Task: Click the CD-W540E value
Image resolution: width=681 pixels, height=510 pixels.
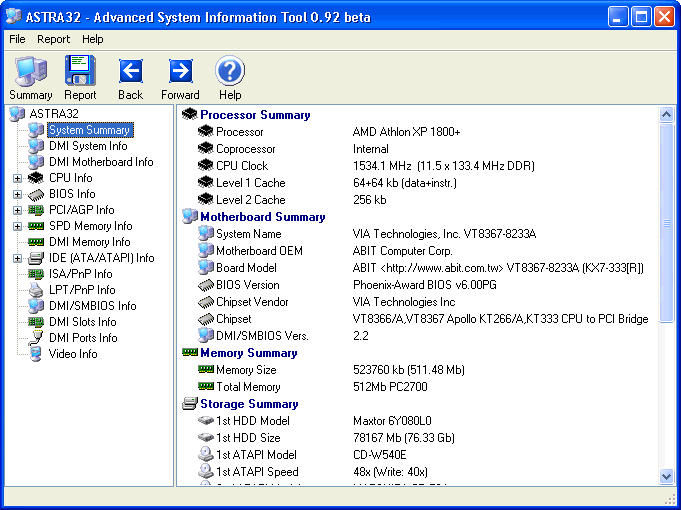Action: (x=380, y=455)
